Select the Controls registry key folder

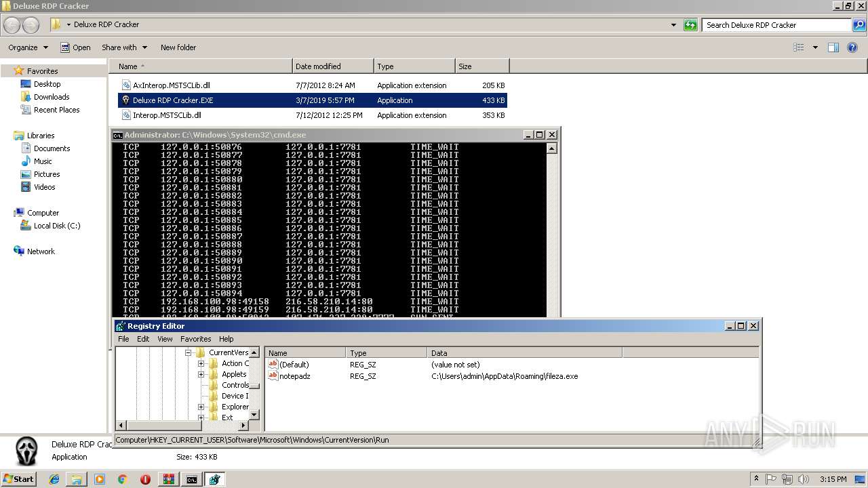pyautogui.click(x=229, y=385)
